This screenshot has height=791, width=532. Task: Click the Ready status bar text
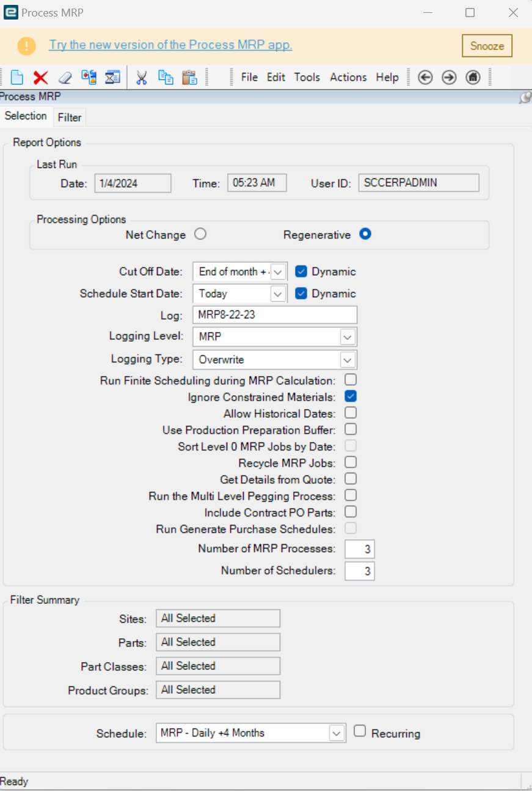click(x=14, y=781)
